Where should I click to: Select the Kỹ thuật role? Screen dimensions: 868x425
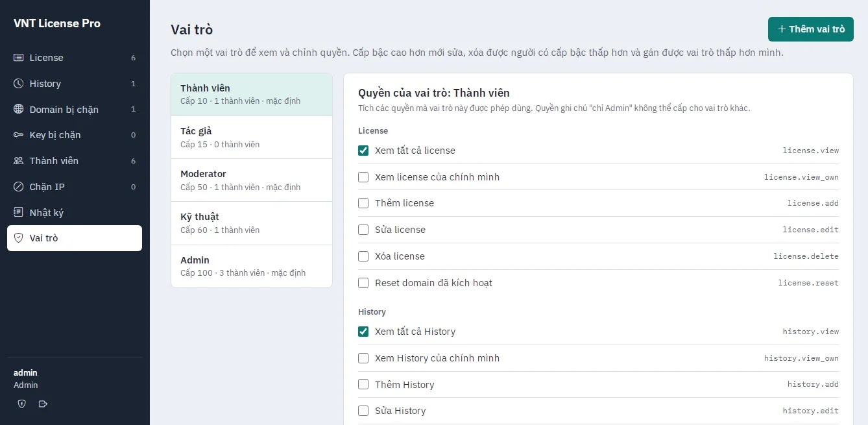pyautogui.click(x=252, y=223)
